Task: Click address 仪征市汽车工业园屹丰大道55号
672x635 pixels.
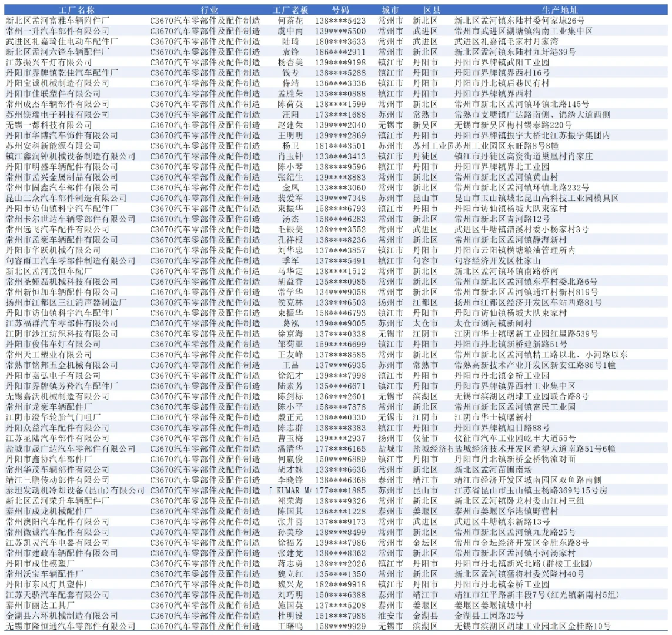Action: (x=515, y=439)
